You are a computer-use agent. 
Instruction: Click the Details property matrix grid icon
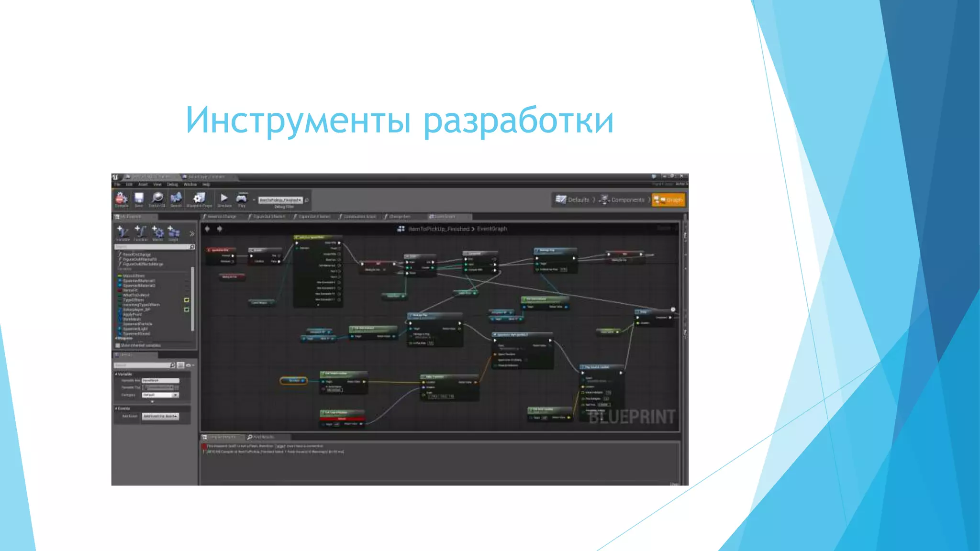tap(180, 365)
